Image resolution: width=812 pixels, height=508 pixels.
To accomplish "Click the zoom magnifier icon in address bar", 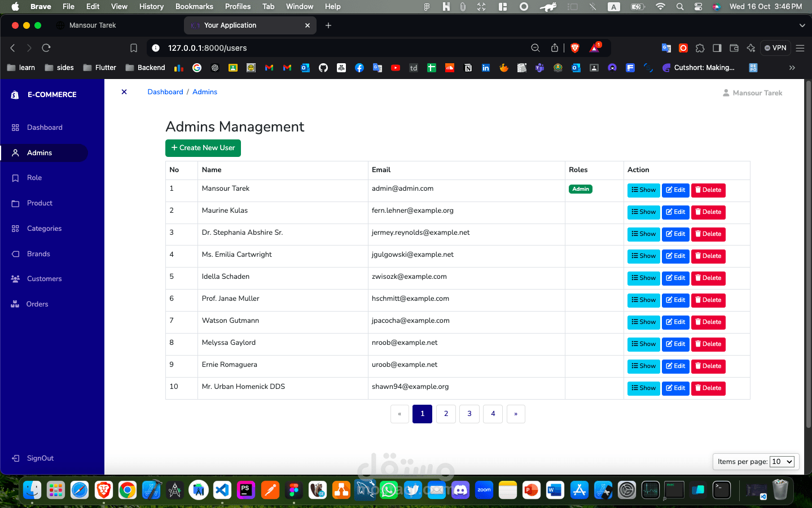I will pos(536,48).
